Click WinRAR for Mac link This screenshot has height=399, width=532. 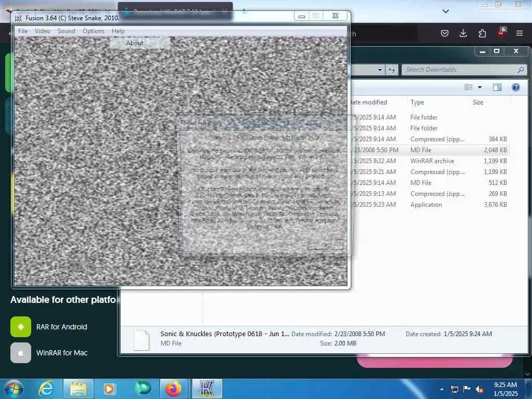pos(62,353)
